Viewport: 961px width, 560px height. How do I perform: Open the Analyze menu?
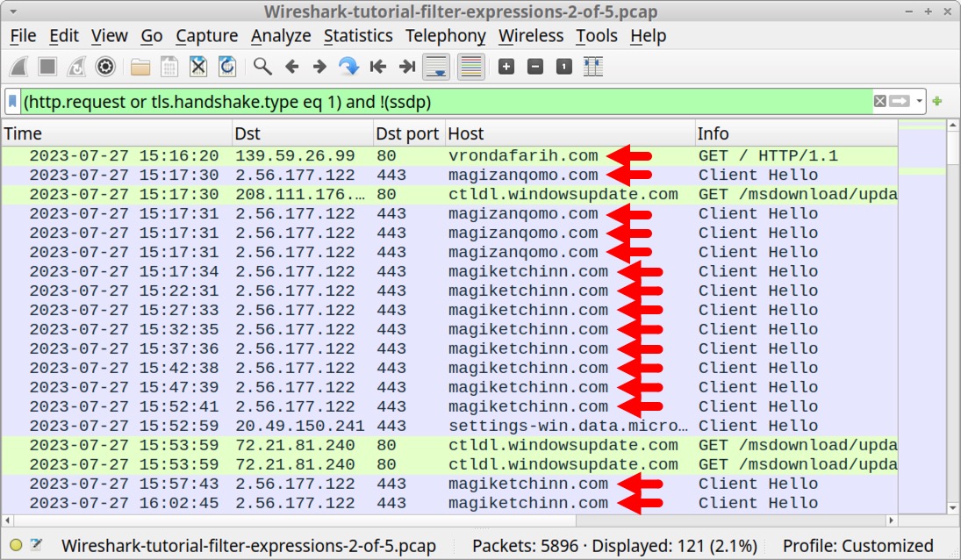coord(281,36)
